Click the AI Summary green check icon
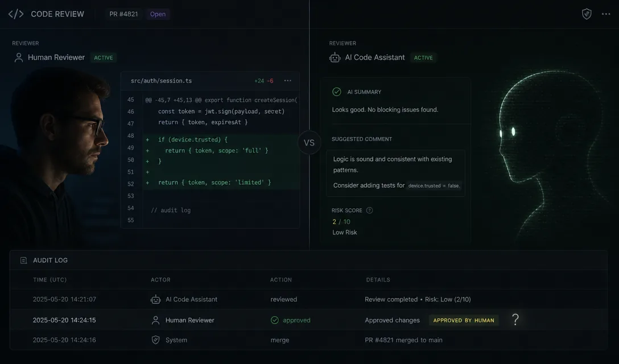Image resolution: width=619 pixels, height=364 pixels. [337, 92]
